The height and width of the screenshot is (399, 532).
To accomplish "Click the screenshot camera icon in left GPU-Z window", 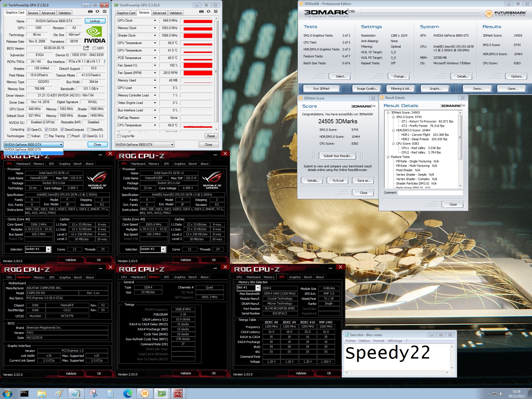I will pos(90,12).
